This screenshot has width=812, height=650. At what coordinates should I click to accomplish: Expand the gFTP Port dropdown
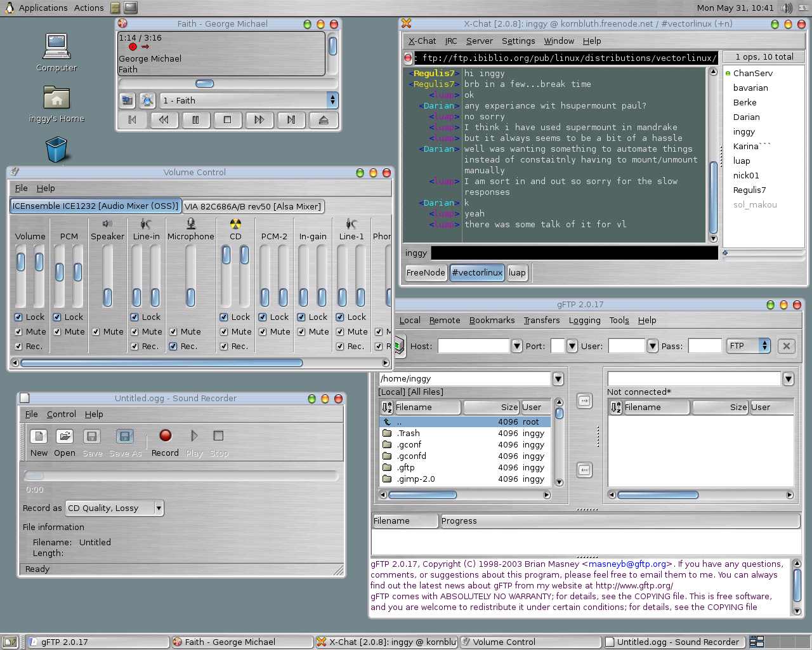(572, 346)
